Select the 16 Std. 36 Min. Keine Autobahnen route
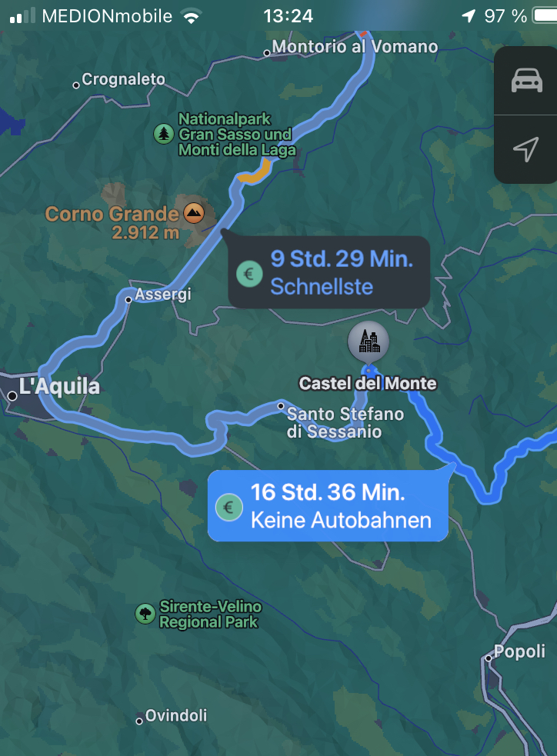This screenshot has width=557, height=756. 328,506
